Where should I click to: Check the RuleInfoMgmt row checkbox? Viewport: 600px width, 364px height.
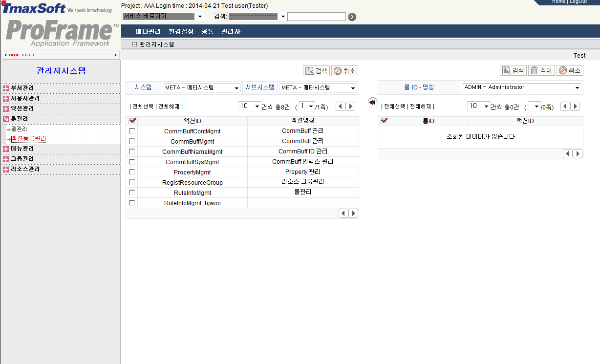132,192
